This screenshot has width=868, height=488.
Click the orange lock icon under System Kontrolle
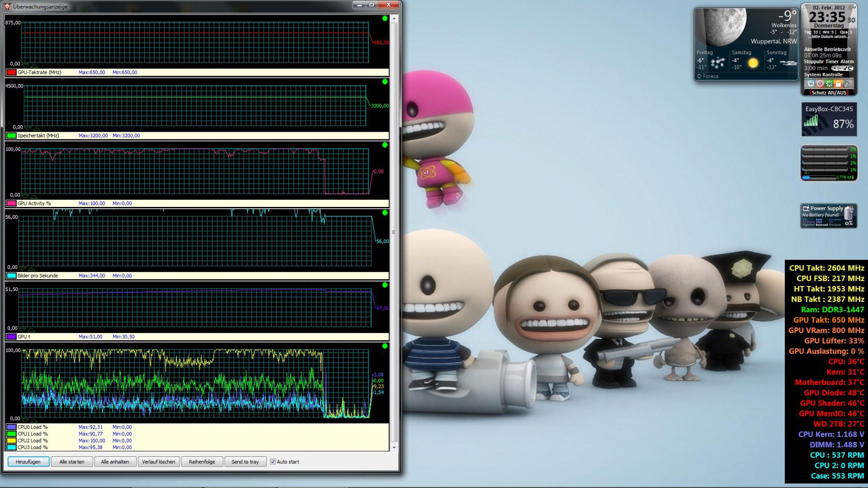838,83
